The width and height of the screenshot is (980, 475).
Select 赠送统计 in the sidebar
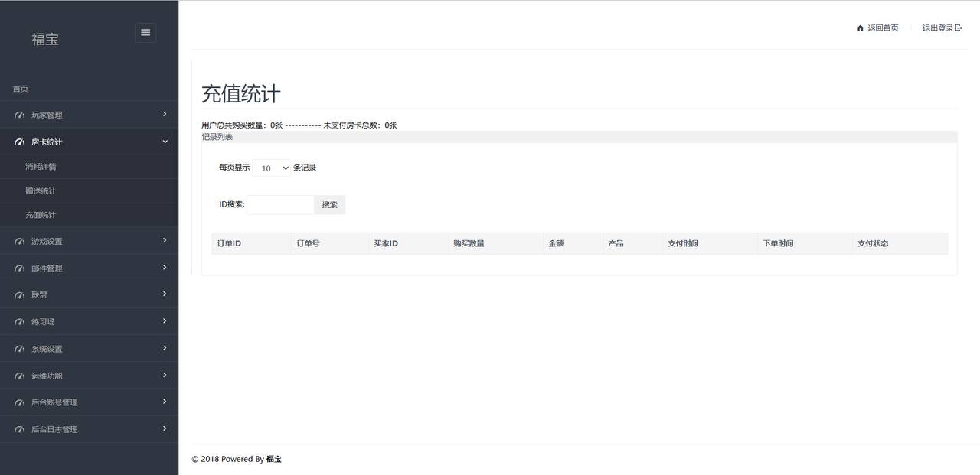pos(41,191)
